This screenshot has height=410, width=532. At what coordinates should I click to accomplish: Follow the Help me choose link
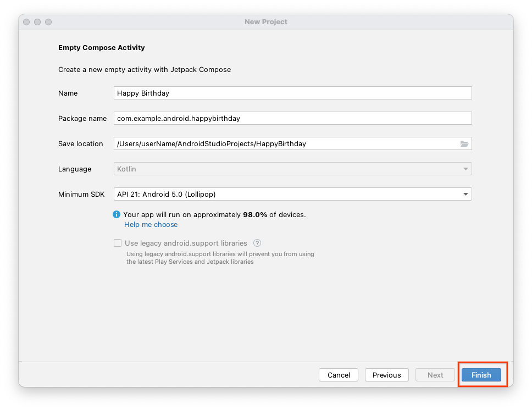pos(151,224)
